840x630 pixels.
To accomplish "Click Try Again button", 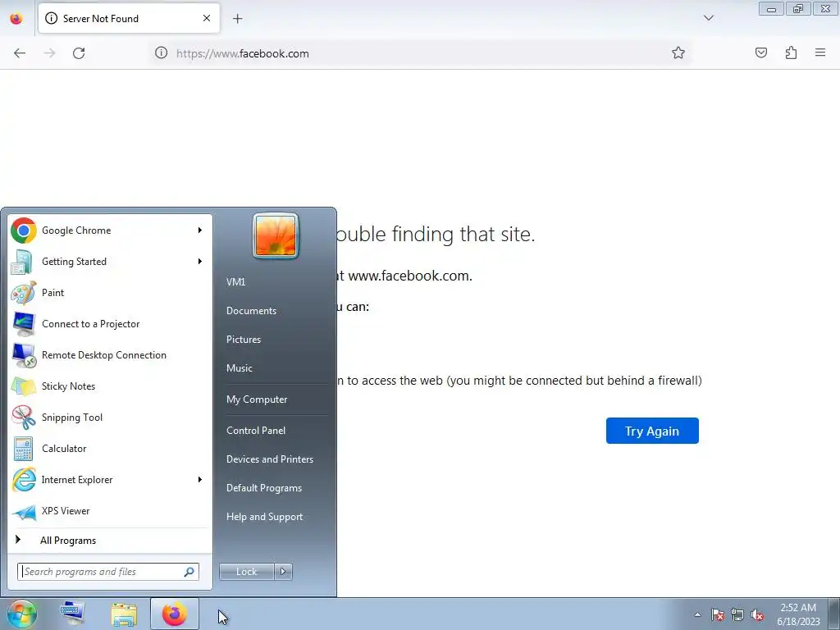I will pos(652,431).
